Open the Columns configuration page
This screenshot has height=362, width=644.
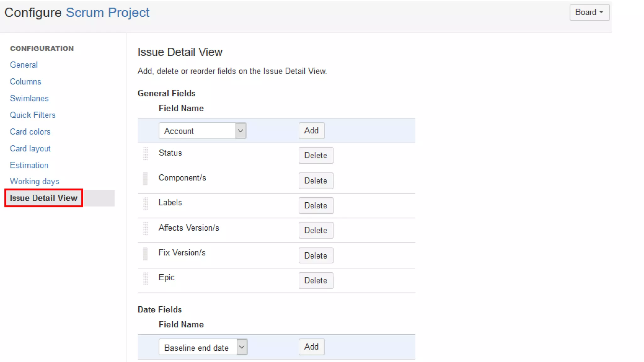[25, 82]
